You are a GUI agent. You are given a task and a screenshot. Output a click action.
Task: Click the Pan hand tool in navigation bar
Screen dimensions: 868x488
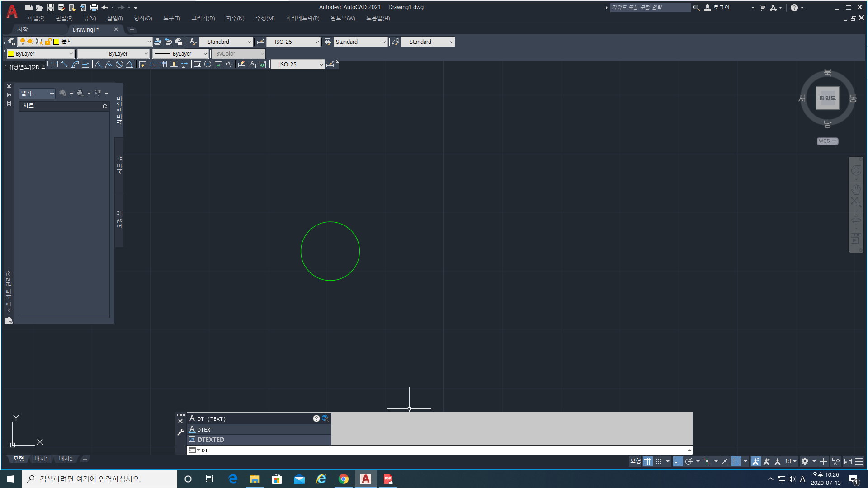point(856,188)
